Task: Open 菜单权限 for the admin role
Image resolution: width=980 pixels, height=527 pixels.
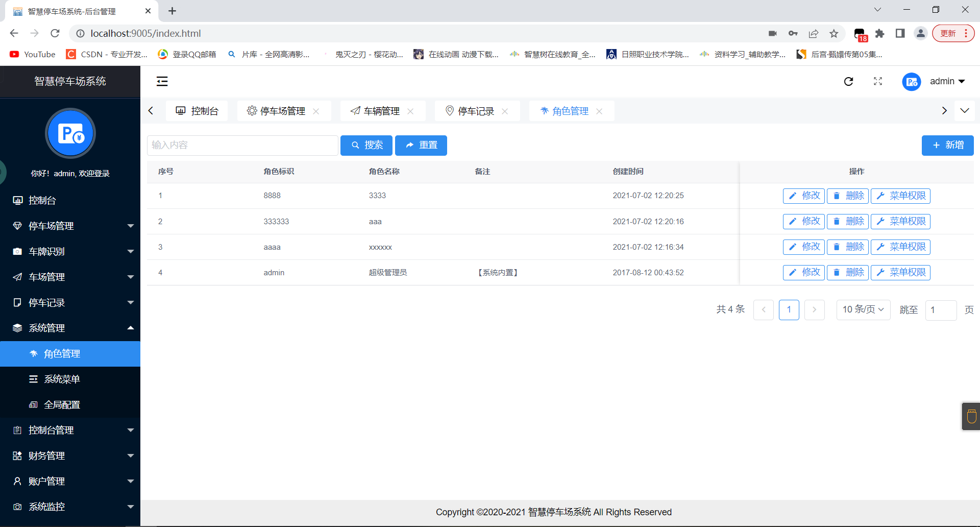Action: click(x=900, y=273)
